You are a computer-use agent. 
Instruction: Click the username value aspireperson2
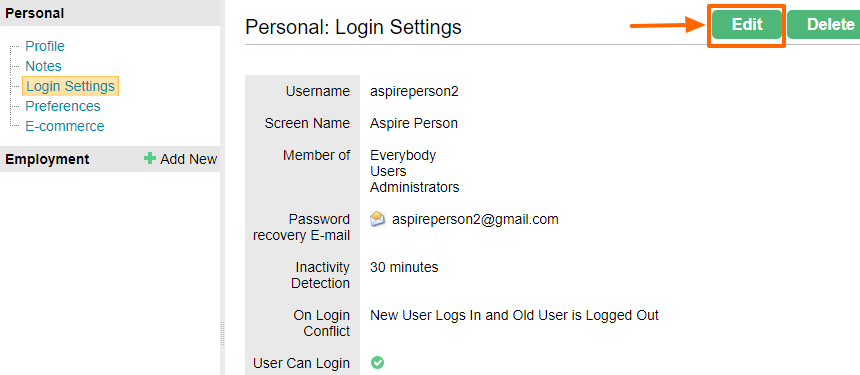[414, 92]
